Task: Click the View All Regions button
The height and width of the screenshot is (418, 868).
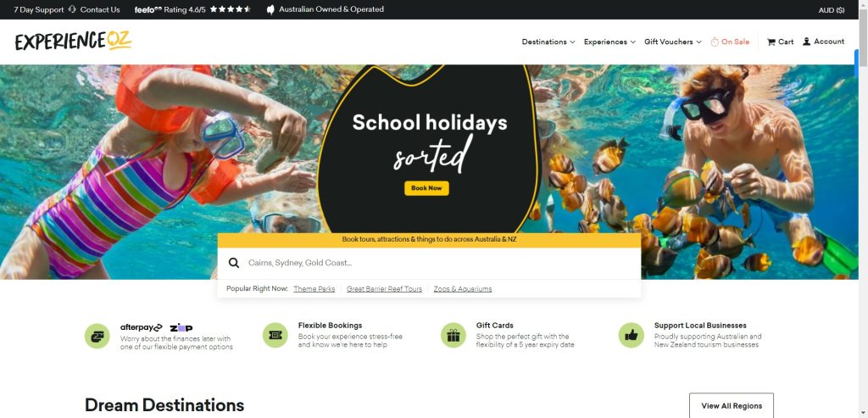Action: tap(732, 406)
